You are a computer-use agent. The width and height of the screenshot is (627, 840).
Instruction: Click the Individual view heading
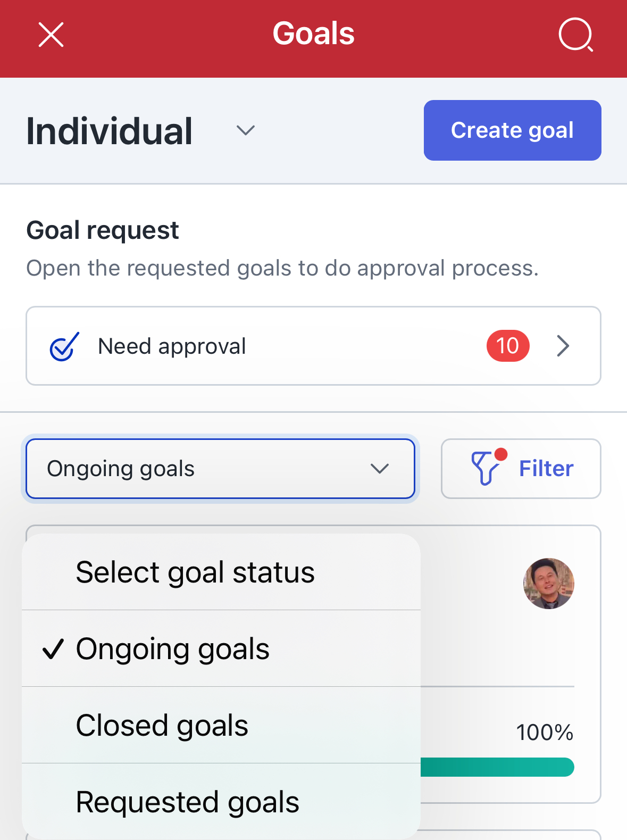pos(110,131)
